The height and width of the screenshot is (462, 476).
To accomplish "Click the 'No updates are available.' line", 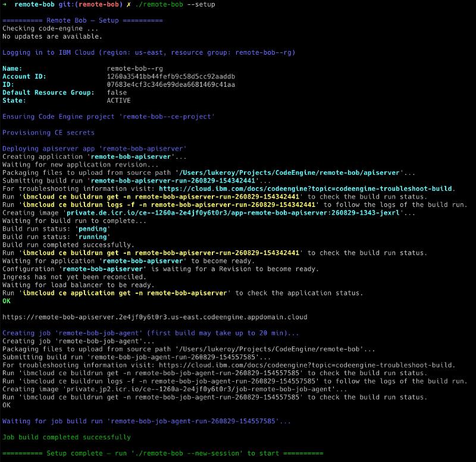I will [52, 36].
